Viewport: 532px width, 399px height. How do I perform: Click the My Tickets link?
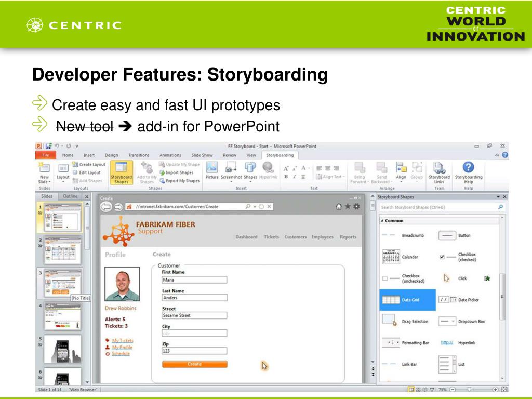123,340
